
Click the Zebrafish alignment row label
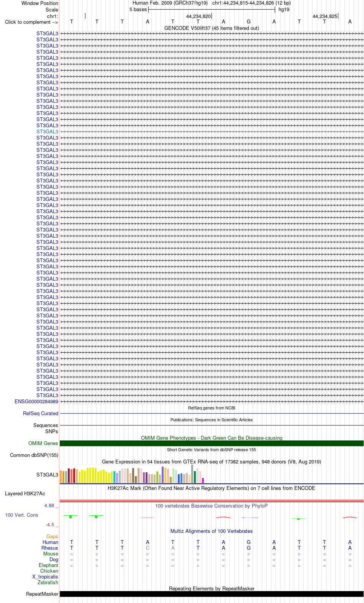pyautogui.click(x=48, y=582)
